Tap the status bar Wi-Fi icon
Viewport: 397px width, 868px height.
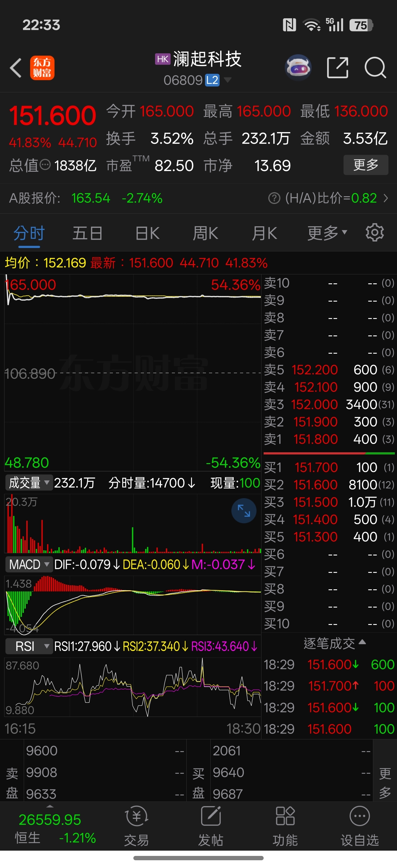click(x=312, y=25)
